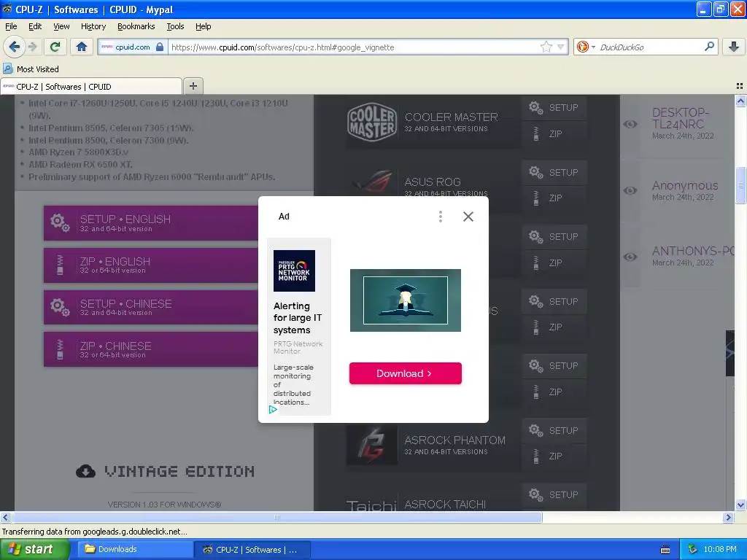Click the AdChoices triangle icon
Viewport: 747px width, 560px height.
pos(273,410)
